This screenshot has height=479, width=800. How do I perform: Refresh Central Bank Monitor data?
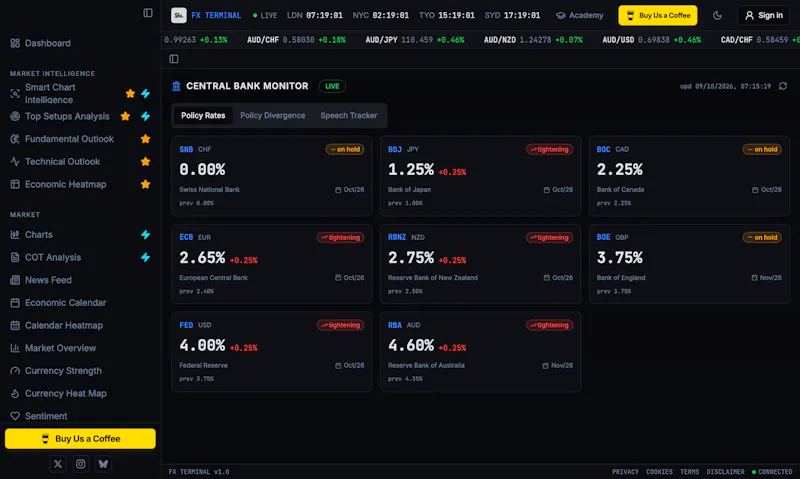pyautogui.click(x=783, y=86)
